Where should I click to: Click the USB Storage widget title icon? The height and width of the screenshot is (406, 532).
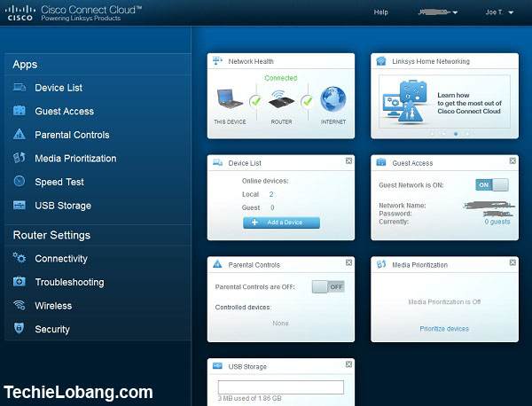pyautogui.click(x=217, y=366)
